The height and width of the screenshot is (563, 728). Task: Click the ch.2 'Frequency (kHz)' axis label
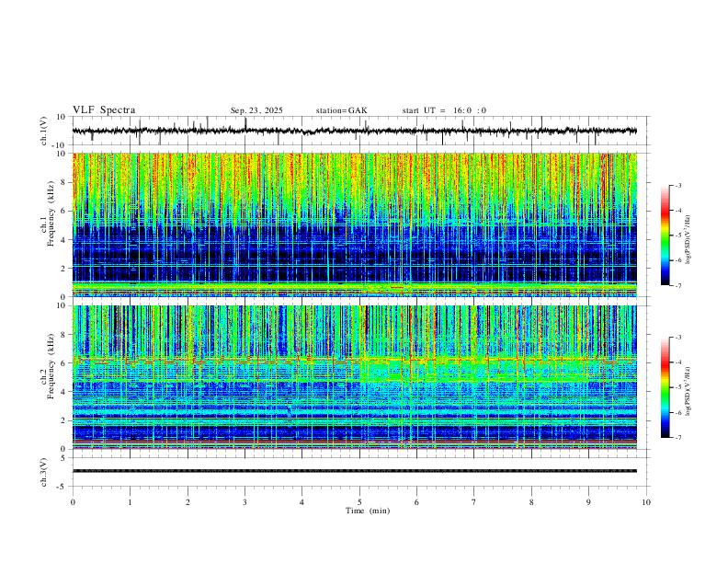51,365
